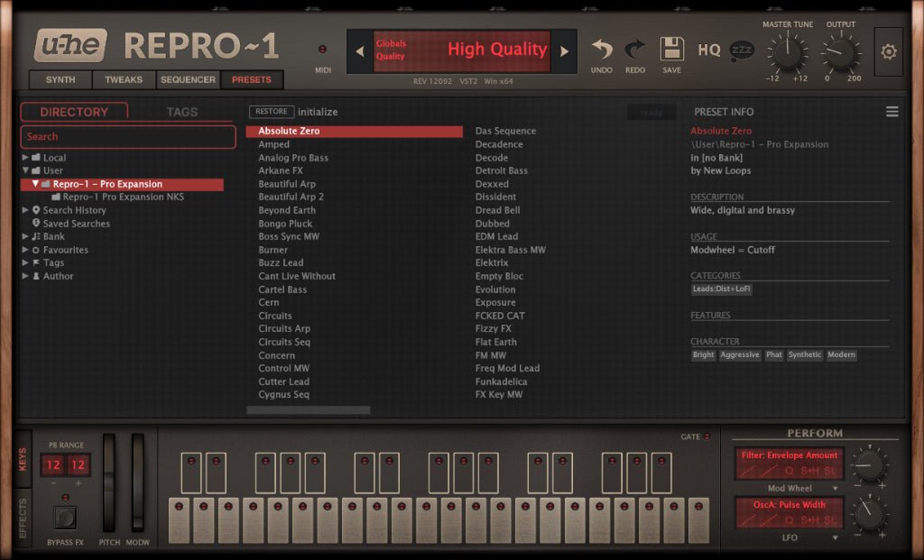
Task: Open the Preset Info hamburger menu
Action: 892,111
